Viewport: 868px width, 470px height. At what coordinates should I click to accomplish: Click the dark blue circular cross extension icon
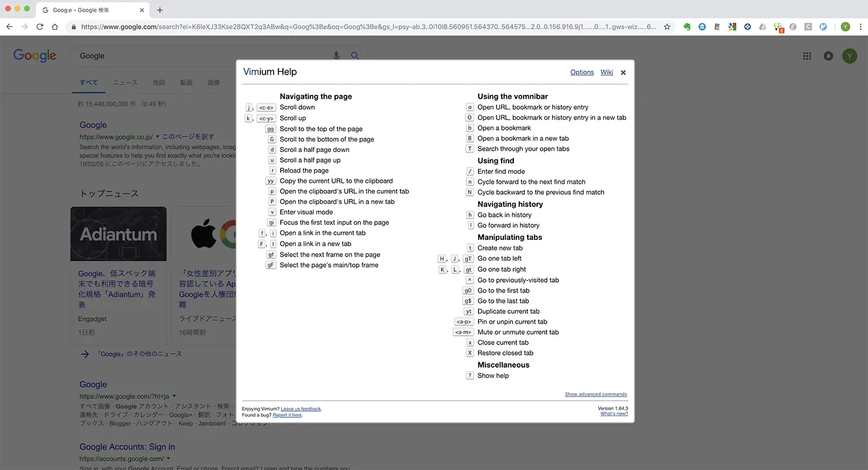tap(748, 27)
